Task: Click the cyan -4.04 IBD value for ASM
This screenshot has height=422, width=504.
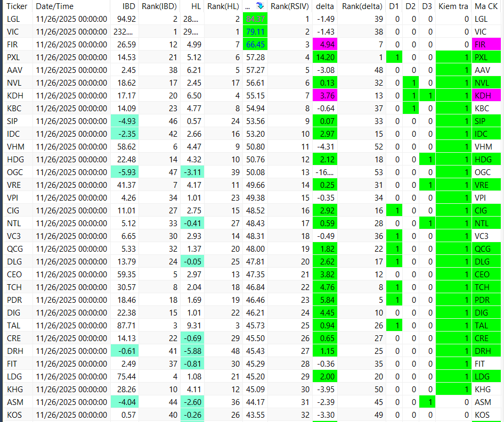Action: (125, 402)
